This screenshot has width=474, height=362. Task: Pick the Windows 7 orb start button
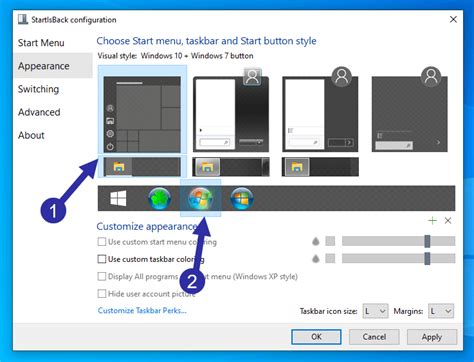[x=200, y=198]
